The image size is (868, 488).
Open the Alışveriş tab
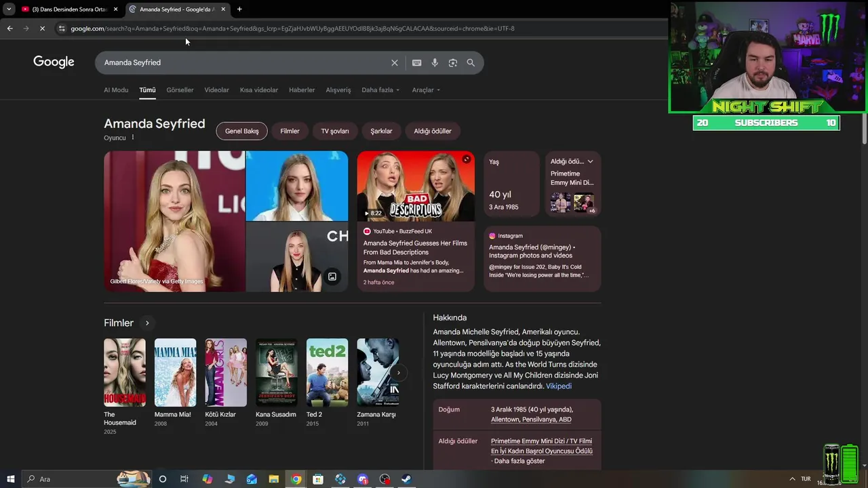pyautogui.click(x=338, y=89)
